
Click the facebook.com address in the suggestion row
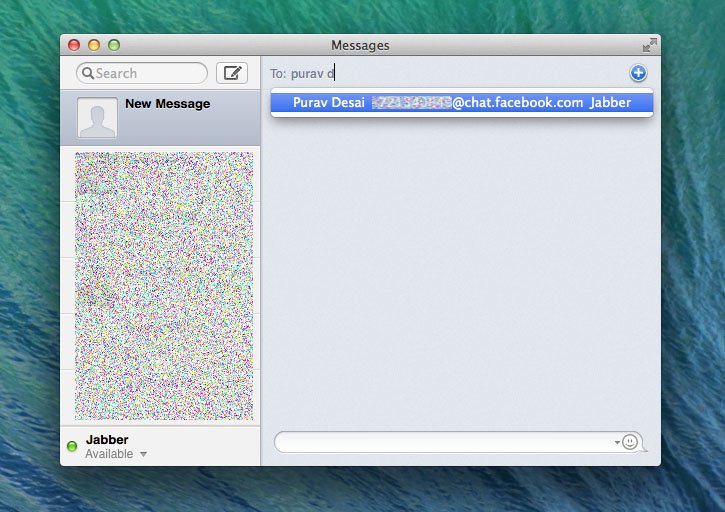point(517,103)
